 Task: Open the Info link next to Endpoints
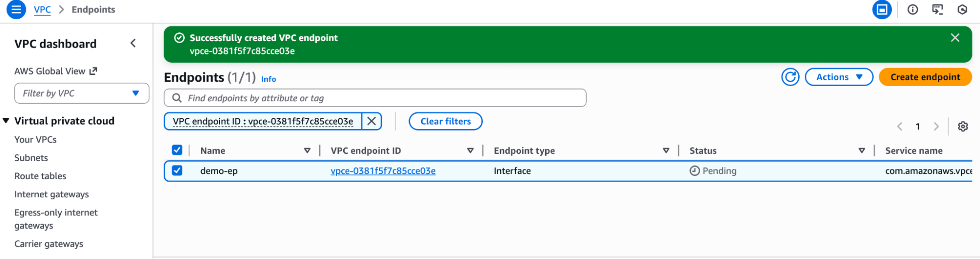(269, 79)
